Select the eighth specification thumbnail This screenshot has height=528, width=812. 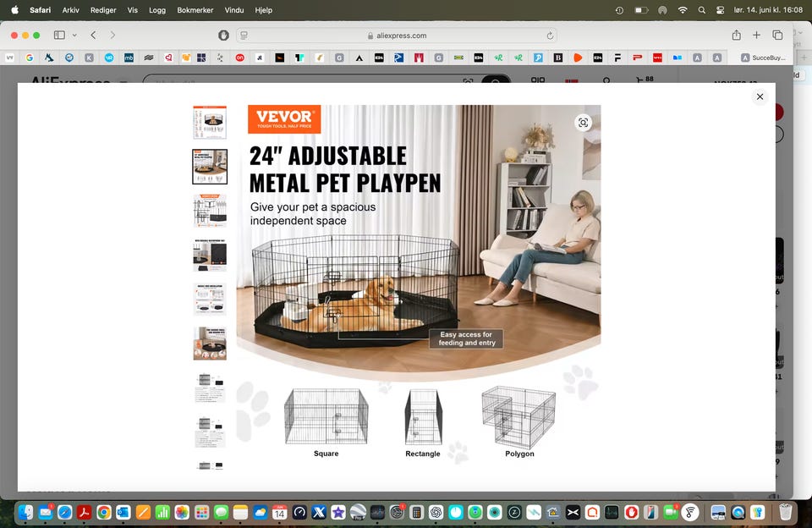point(210,431)
